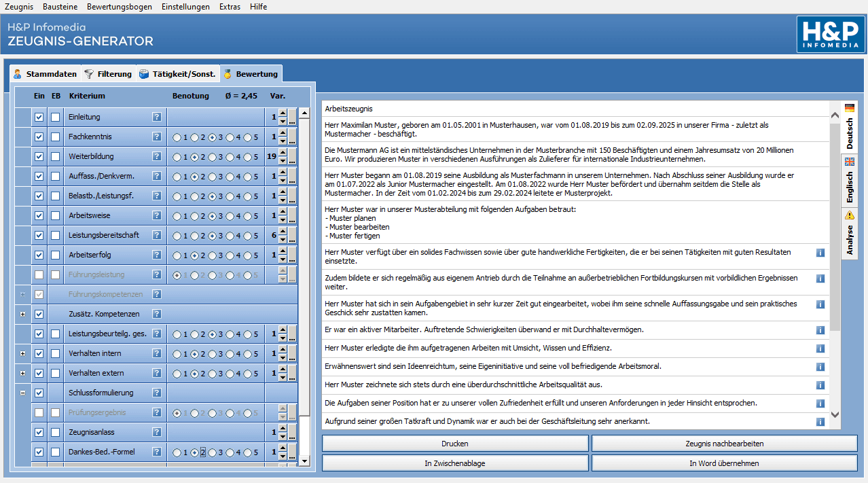868x483 pixels.
Task: Switch to the Tätigkeit/Sonst. tab
Action: [x=177, y=73]
